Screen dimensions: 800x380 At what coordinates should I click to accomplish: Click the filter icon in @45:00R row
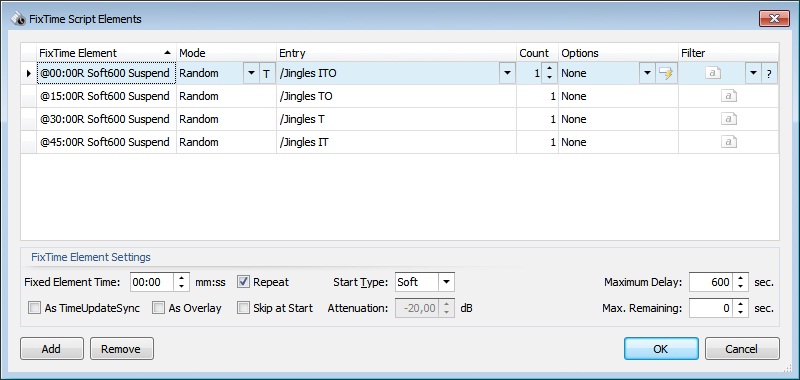pyautogui.click(x=729, y=142)
